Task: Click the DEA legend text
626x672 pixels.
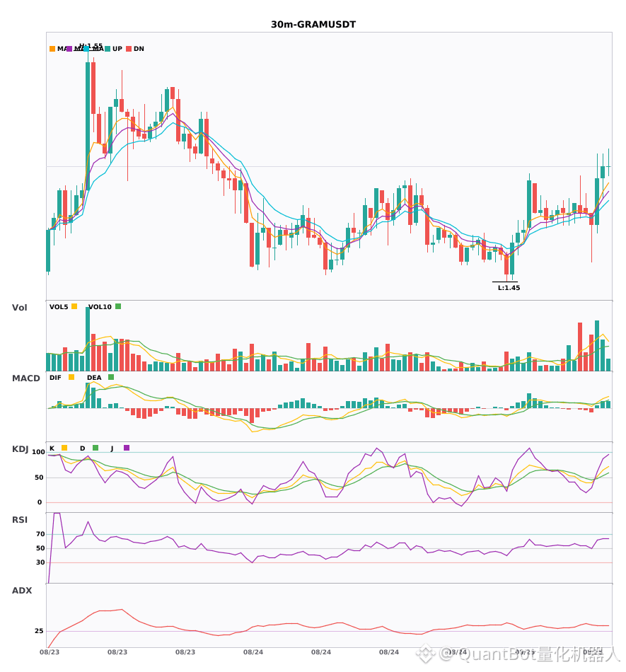Action: point(94,378)
